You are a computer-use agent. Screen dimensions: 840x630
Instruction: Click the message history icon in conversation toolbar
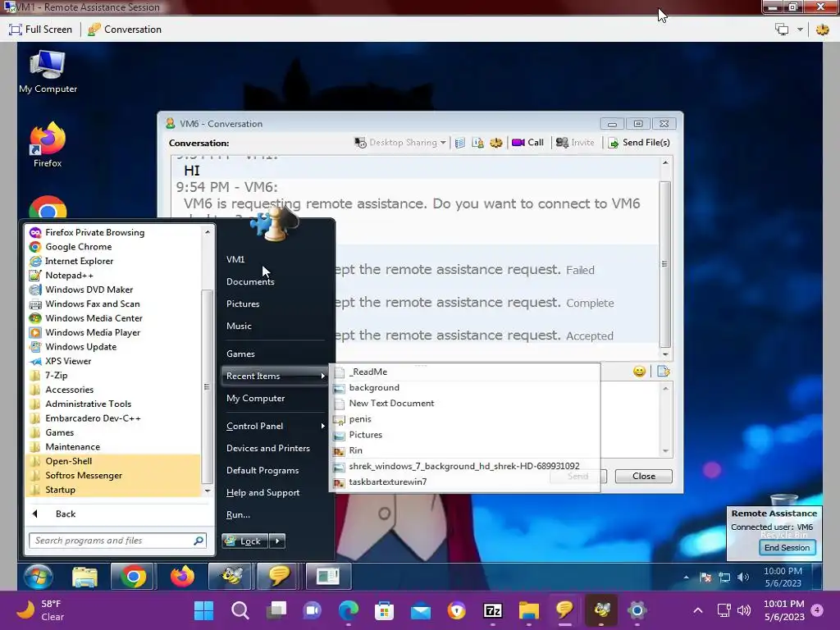coord(459,143)
